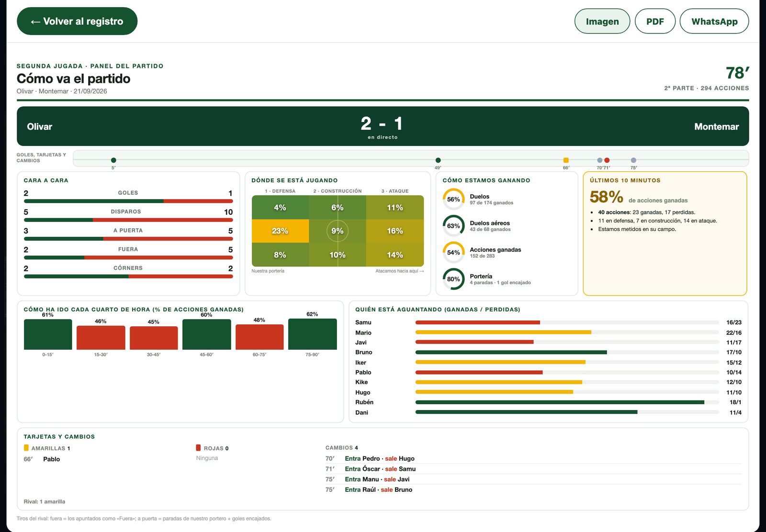
Task: Click the Duelos 56% ring indicator
Action: click(453, 199)
